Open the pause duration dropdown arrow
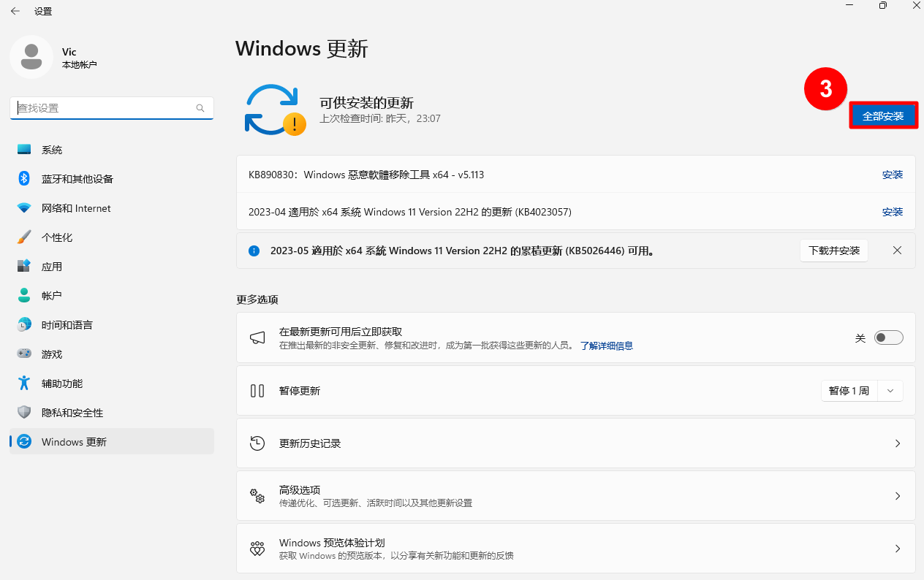 pos(890,391)
